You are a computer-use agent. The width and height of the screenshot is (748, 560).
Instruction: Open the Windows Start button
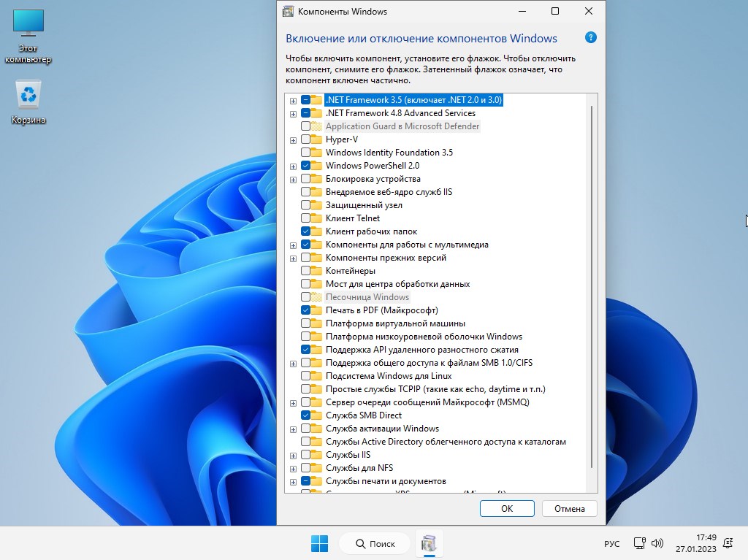coord(319,543)
